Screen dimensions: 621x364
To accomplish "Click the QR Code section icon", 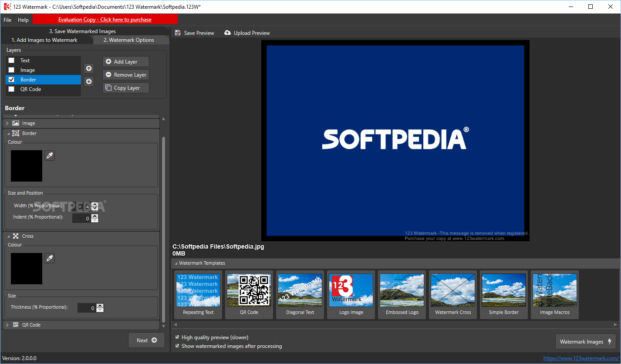I will [x=16, y=325].
